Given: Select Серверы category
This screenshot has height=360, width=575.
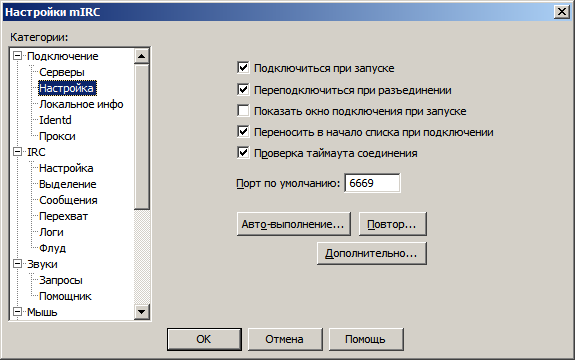Looking at the screenshot, I should pos(62,72).
